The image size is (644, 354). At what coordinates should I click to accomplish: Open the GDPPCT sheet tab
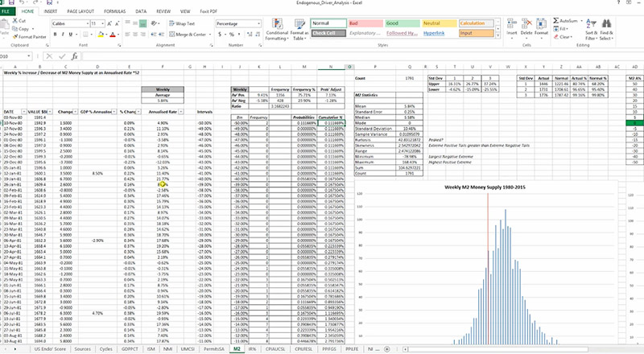(130, 349)
